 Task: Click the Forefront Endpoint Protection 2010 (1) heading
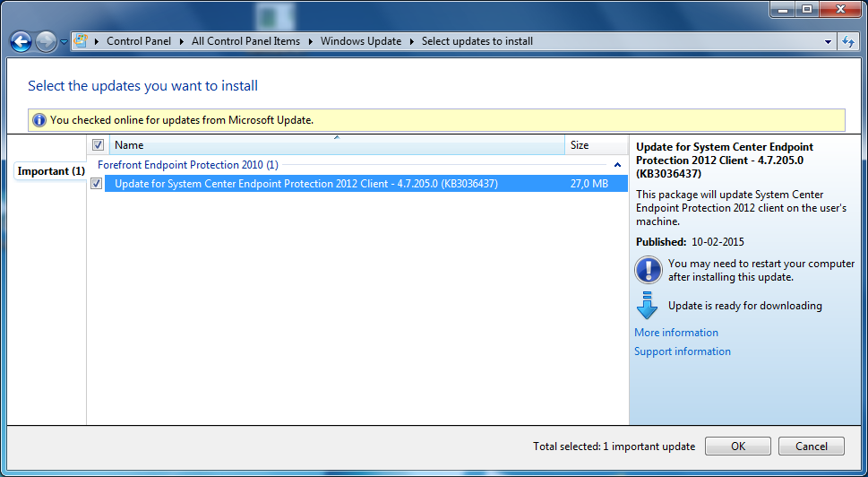click(187, 165)
